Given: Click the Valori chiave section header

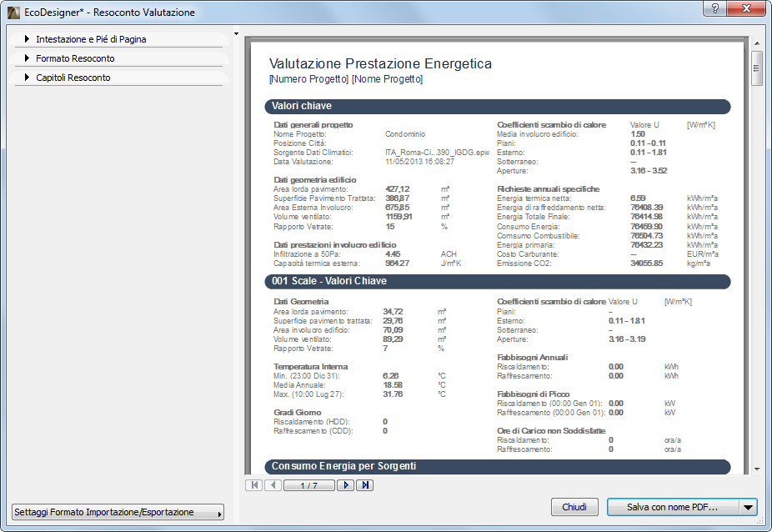Looking at the screenshot, I should [497, 107].
